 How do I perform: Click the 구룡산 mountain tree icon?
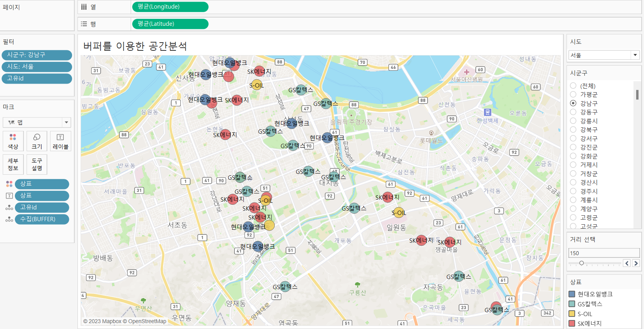(x=357, y=285)
